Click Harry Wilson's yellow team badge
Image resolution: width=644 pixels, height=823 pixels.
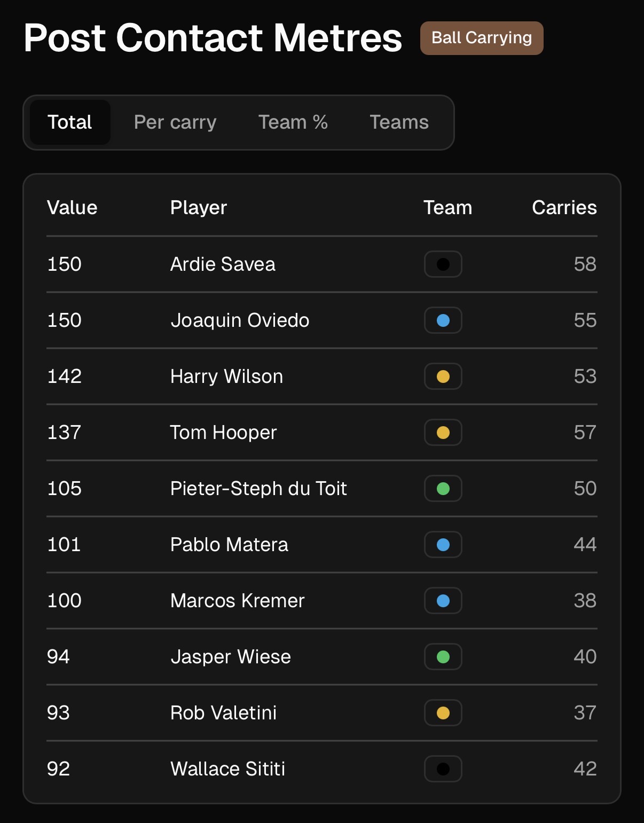point(443,377)
